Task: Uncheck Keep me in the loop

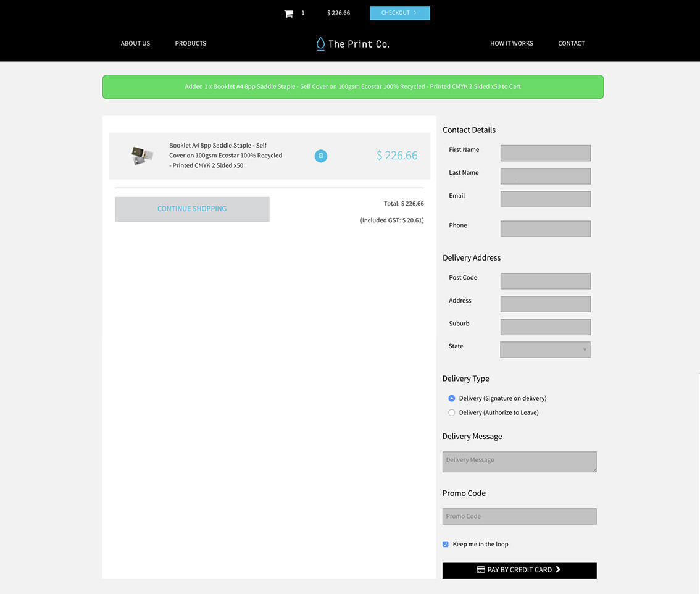Action: (446, 544)
